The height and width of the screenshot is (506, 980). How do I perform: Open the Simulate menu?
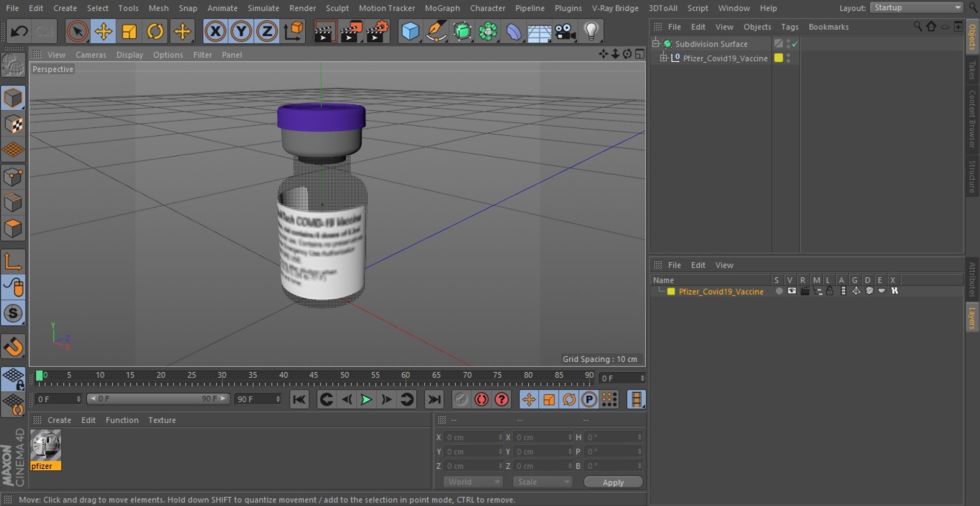(x=263, y=8)
